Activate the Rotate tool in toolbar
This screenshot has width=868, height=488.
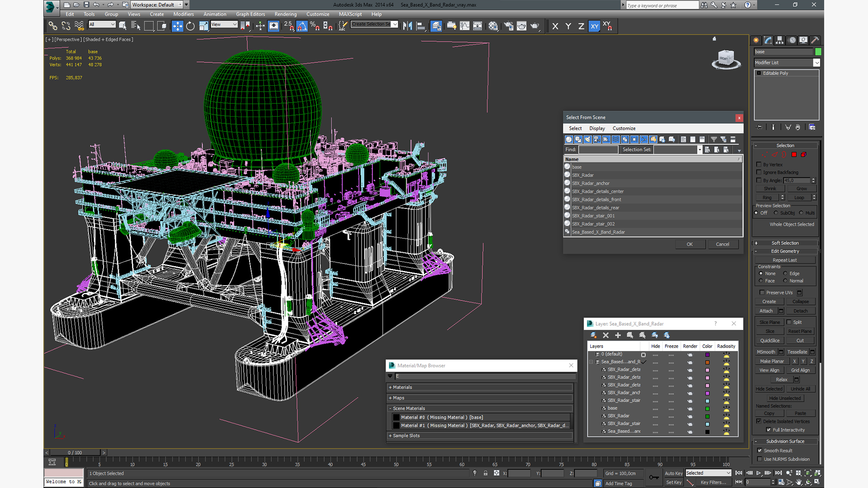coord(190,26)
